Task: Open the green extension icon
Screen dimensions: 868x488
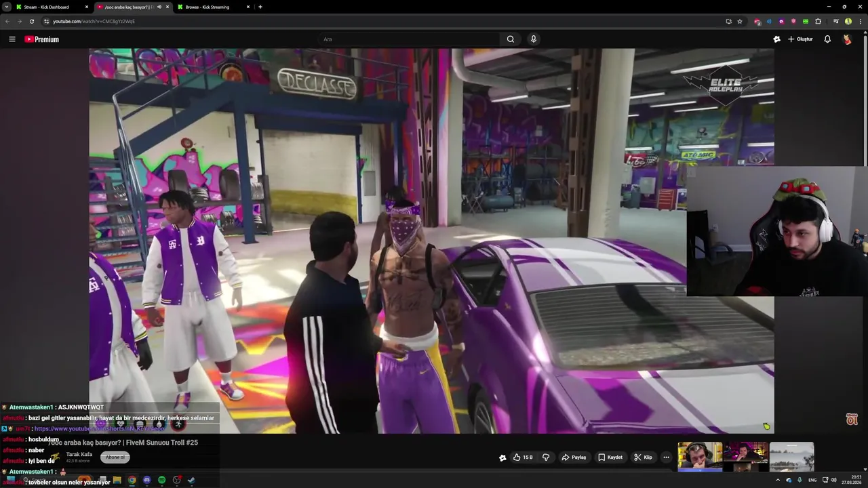Action: point(806,22)
